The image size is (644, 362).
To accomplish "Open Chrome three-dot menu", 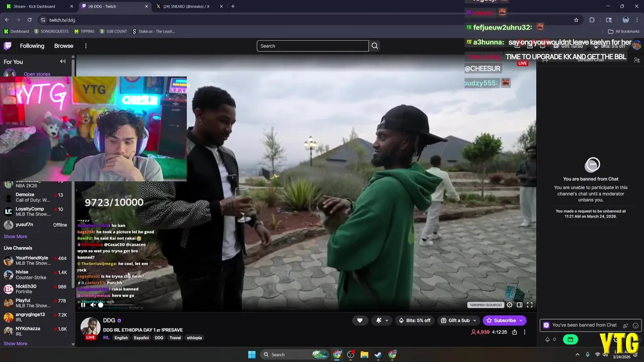I will point(636,20).
